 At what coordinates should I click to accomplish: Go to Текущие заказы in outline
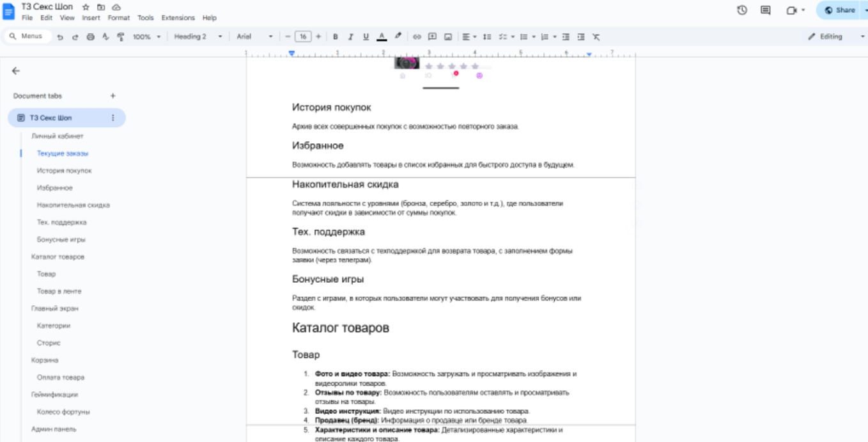click(63, 154)
